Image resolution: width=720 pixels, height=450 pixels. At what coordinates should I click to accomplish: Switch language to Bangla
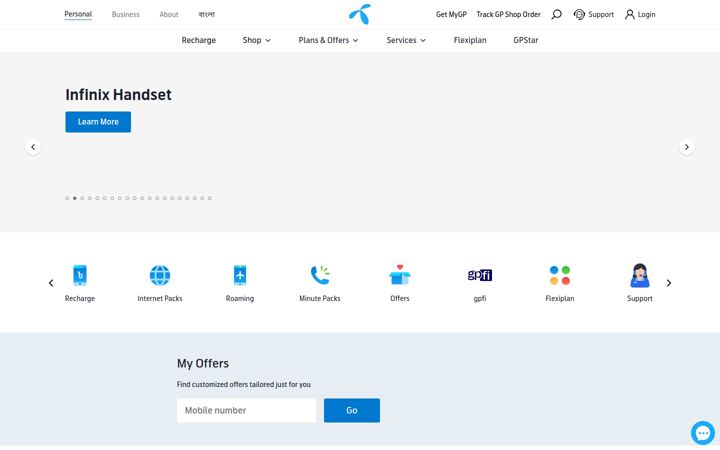tap(207, 14)
